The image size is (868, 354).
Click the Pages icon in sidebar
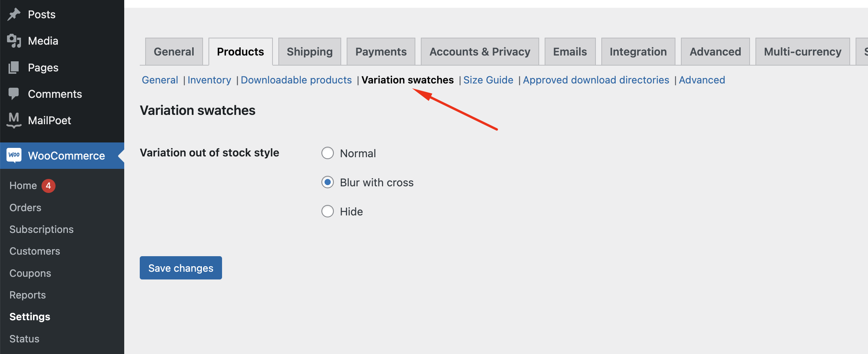14,68
